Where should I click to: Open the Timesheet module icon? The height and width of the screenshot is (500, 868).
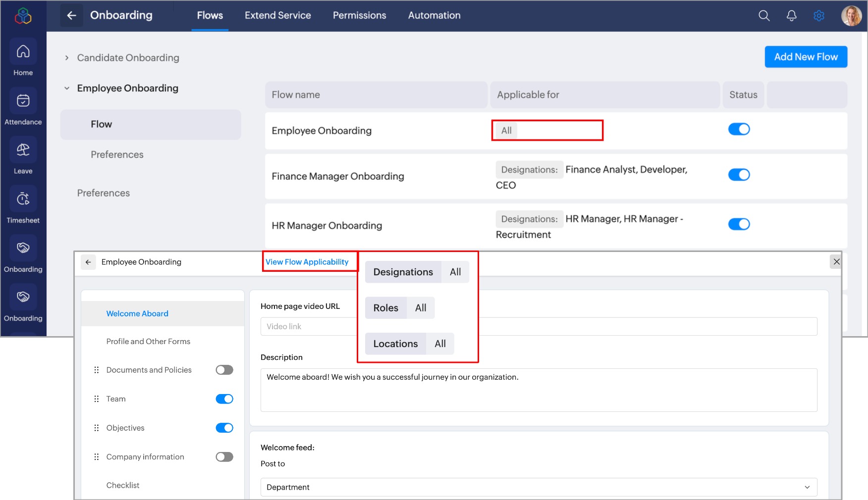(23, 199)
